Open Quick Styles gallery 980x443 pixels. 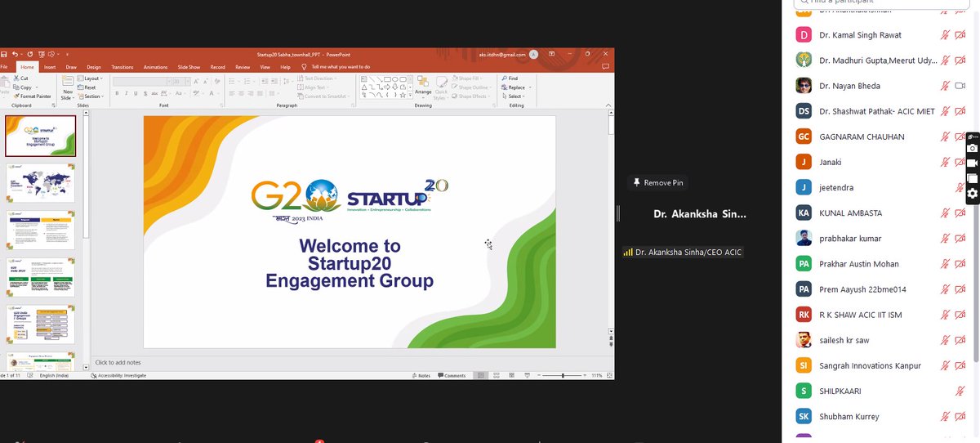pos(441,87)
